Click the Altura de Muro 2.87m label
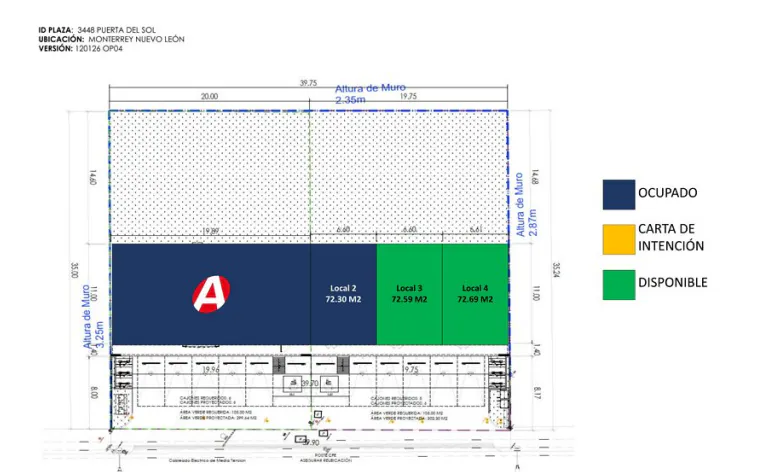Viewport: 771px width, 472px height. (x=526, y=205)
